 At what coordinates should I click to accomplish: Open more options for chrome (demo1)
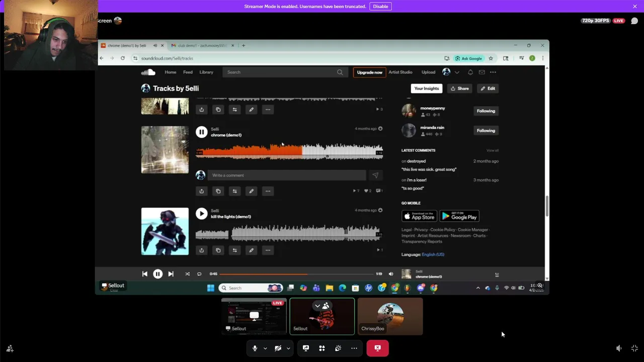point(268,191)
